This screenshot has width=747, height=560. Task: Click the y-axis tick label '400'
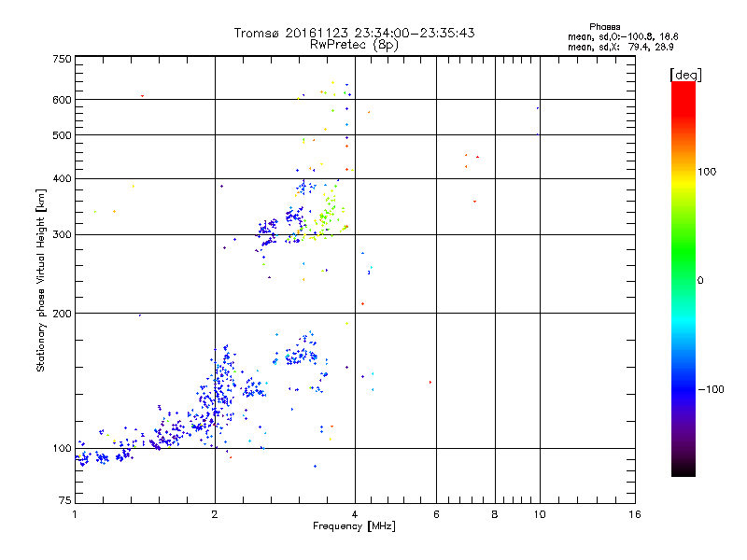tap(62, 178)
